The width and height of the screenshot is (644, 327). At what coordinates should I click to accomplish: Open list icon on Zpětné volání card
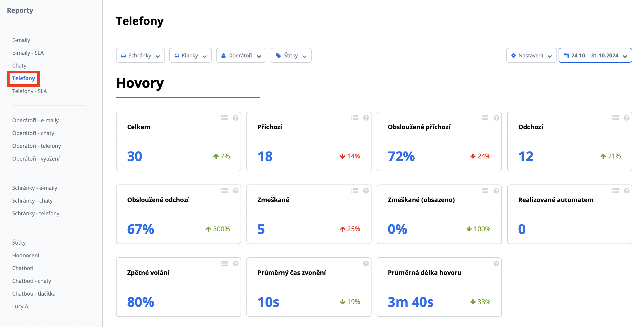224,263
